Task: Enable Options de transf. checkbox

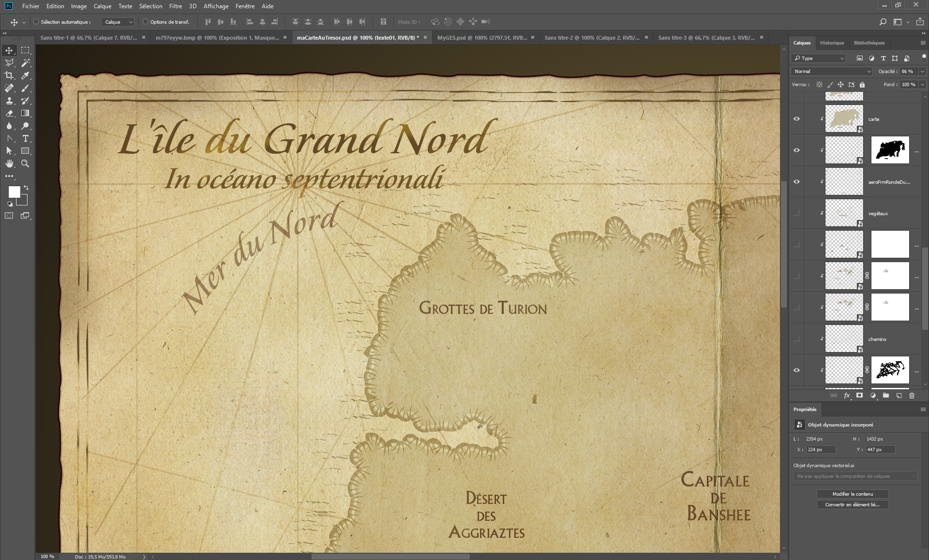Action: [x=145, y=22]
